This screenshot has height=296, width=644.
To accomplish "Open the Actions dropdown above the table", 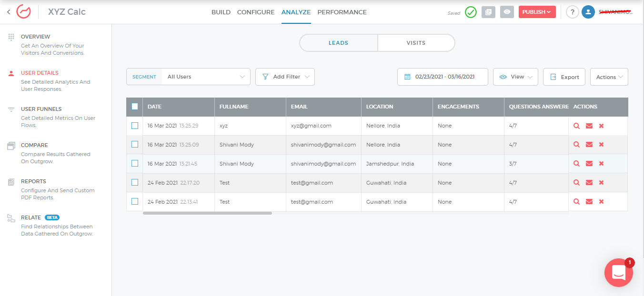I will coord(609,77).
